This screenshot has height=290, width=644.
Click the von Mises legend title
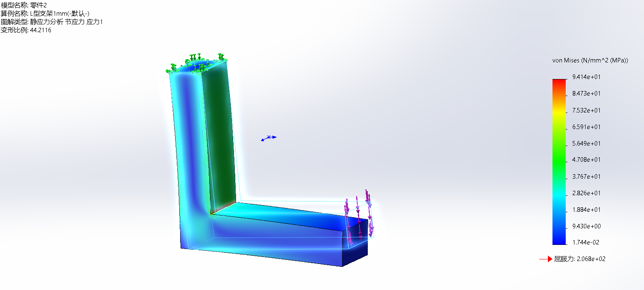590,60
